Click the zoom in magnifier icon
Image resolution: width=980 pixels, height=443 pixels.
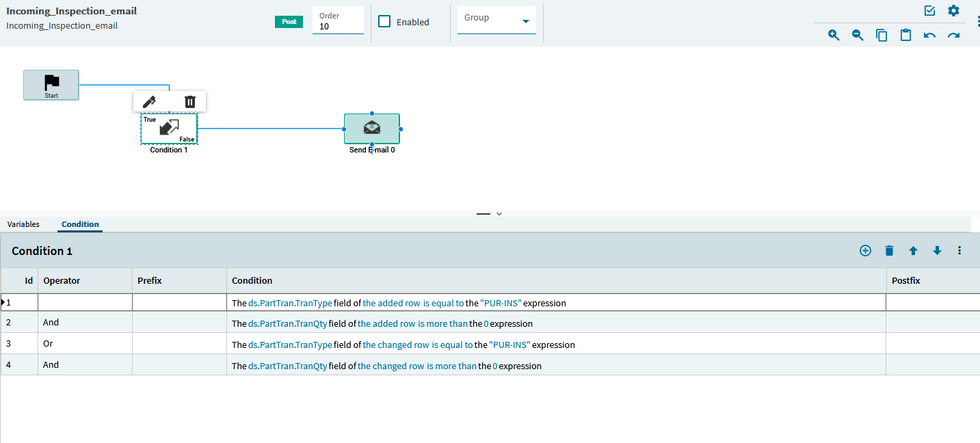[x=834, y=35]
